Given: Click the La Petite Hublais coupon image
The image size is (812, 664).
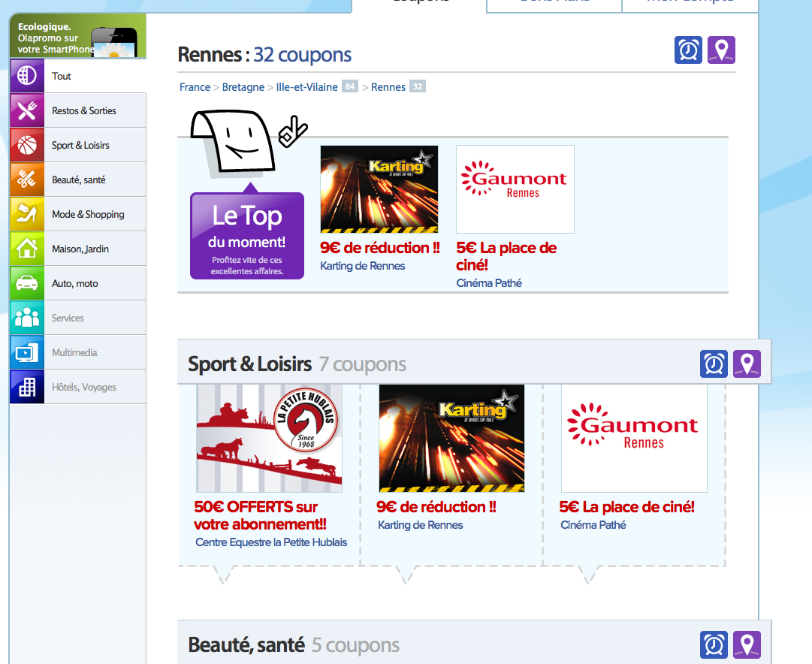Looking at the screenshot, I should pos(269,438).
